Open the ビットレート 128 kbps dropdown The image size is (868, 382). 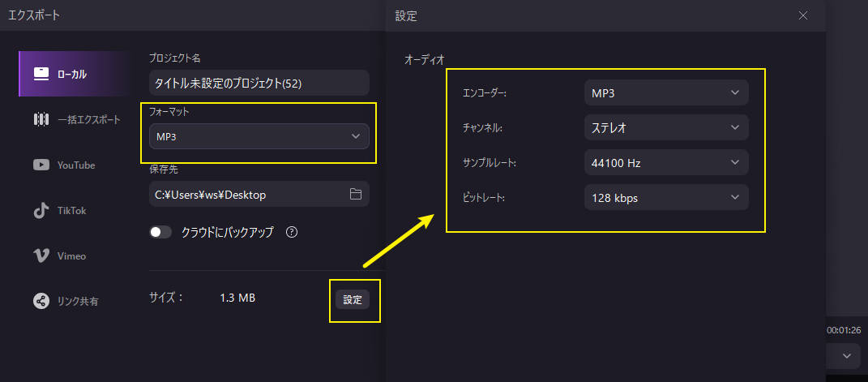point(666,198)
